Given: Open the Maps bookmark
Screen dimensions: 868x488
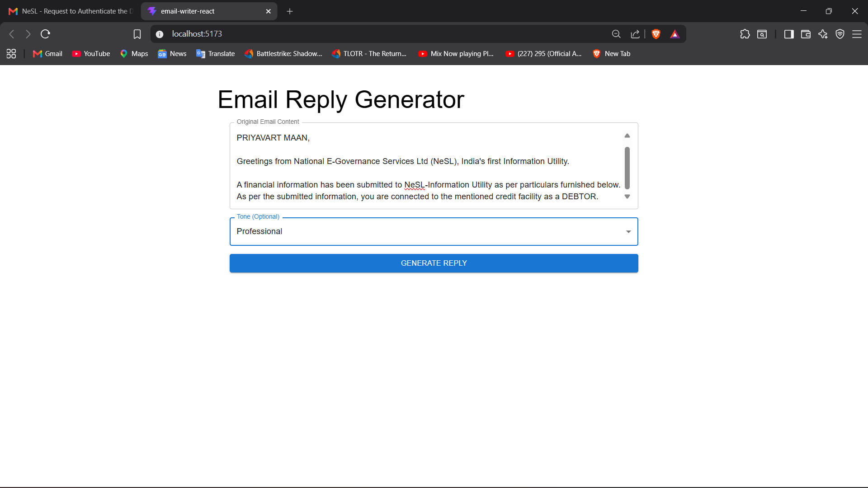Looking at the screenshot, I should (134, 54).
